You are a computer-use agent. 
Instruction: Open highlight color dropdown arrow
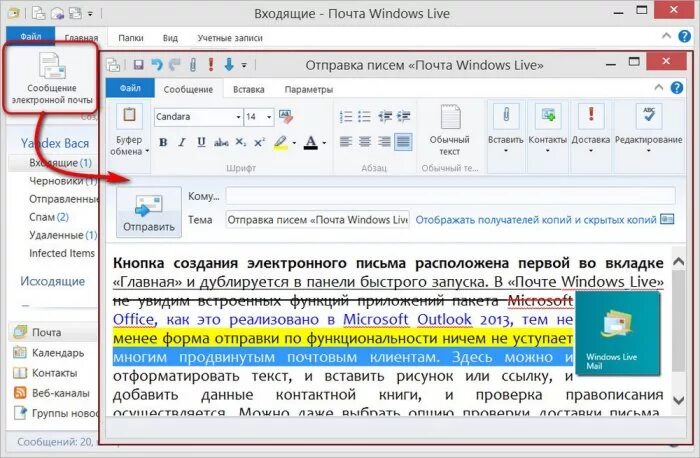coord(294,143)
